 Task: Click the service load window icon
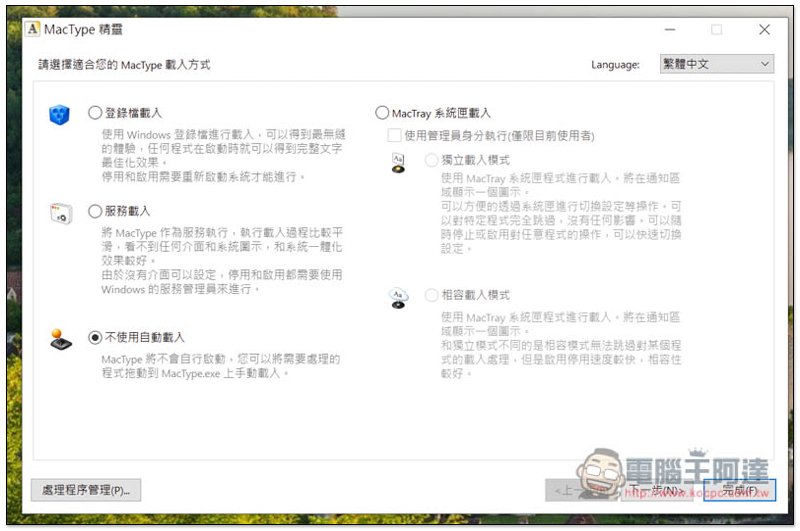(61, 213)
